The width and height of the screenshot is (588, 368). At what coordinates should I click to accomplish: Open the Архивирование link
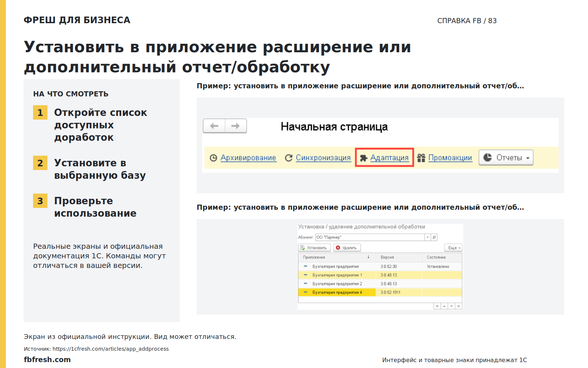(248, 158)
